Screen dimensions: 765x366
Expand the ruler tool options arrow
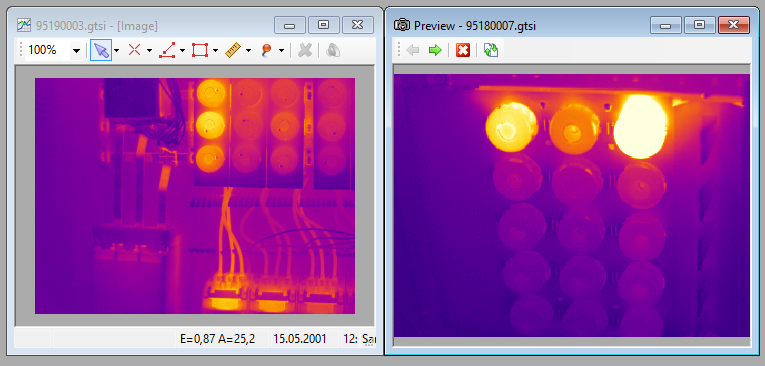[248, 50]
